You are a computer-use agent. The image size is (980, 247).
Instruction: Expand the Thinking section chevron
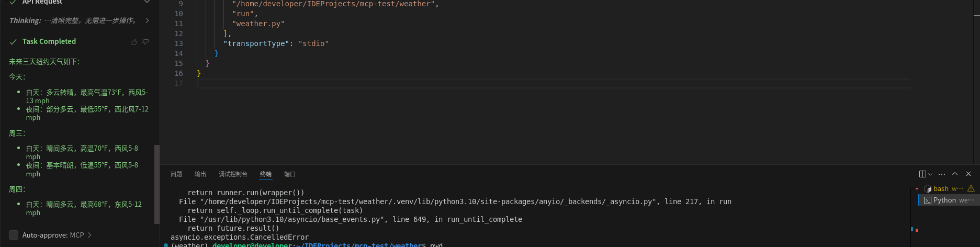pyautogui.click(x=147, y=20)
